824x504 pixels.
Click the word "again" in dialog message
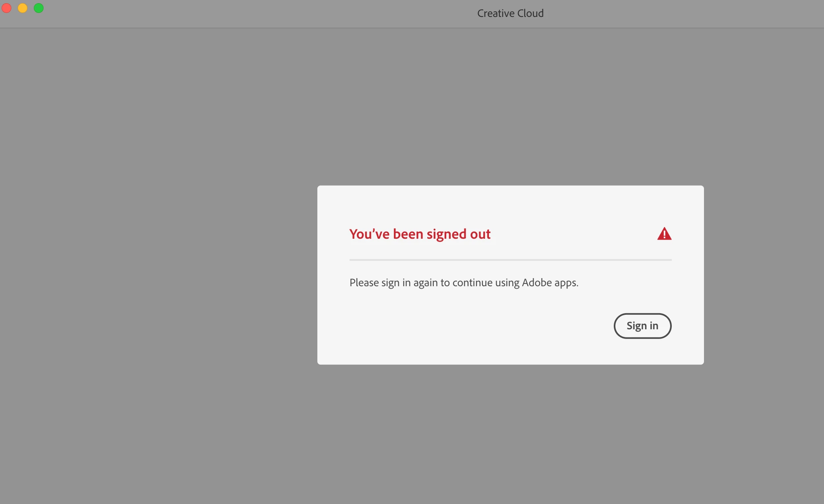425,283
